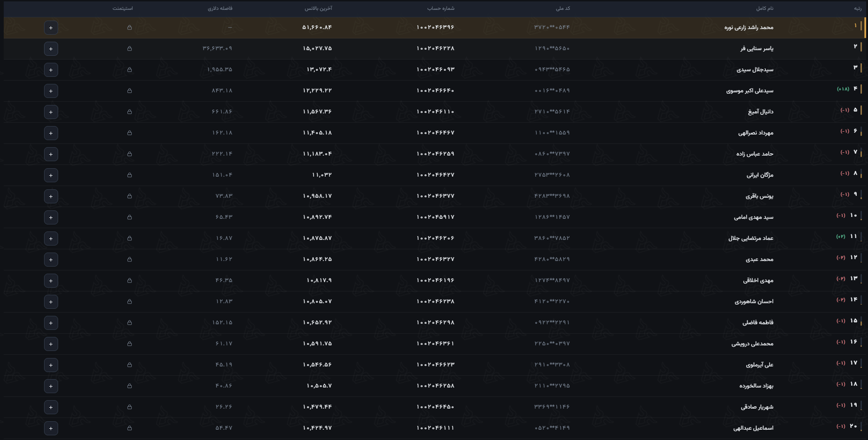Click the lock icon for اسماعیل عبدالهی
The width and height of the screenshot is (868, 440).
[129, 428]
